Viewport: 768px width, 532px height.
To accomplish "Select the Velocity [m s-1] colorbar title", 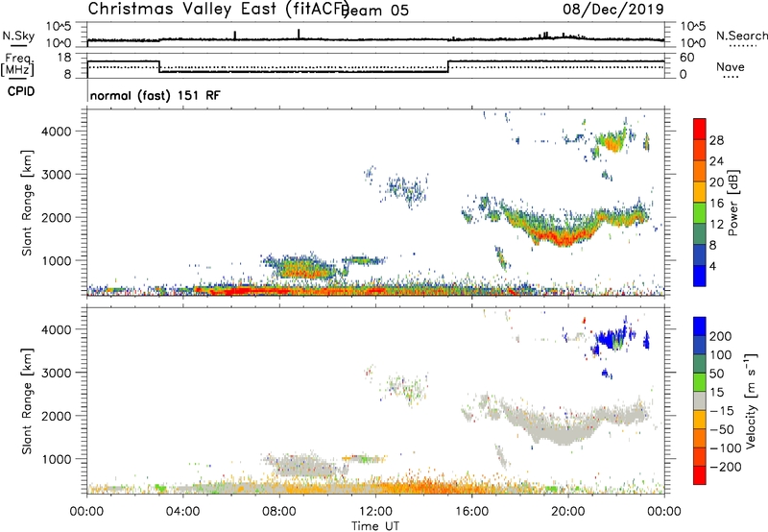I will click(751, 401).
